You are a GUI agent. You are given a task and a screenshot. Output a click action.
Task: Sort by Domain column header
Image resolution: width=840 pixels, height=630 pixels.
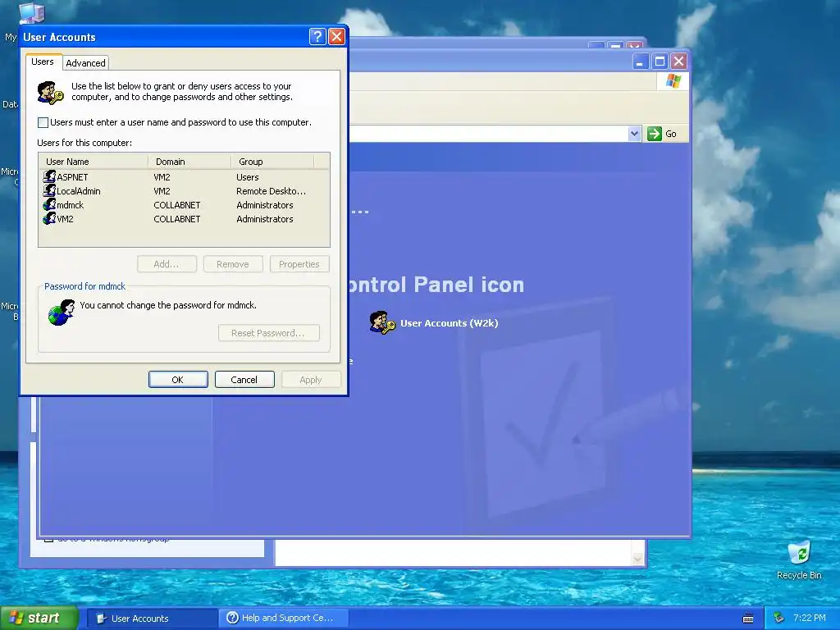(x=189, y=162)
